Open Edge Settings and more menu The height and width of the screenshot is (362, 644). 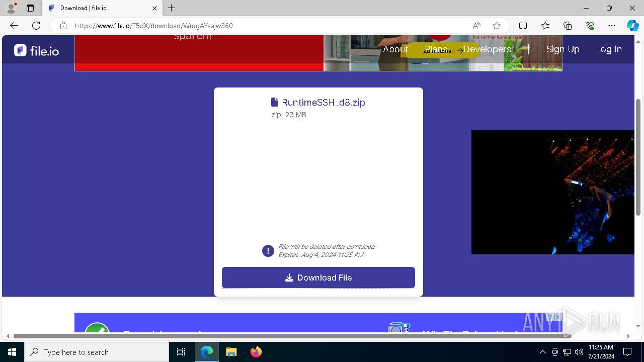[x=612, y=26]
